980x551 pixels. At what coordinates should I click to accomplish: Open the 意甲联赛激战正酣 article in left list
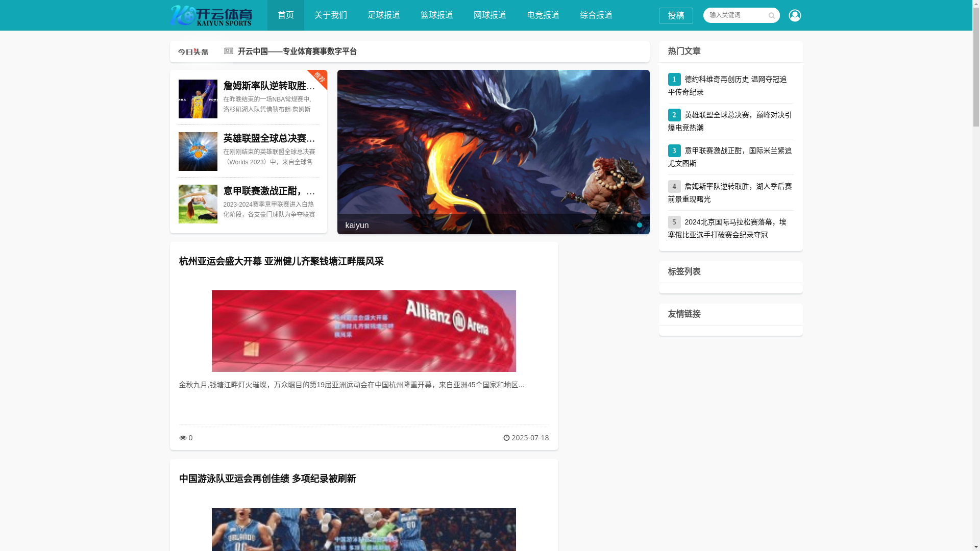pos(269,191)
